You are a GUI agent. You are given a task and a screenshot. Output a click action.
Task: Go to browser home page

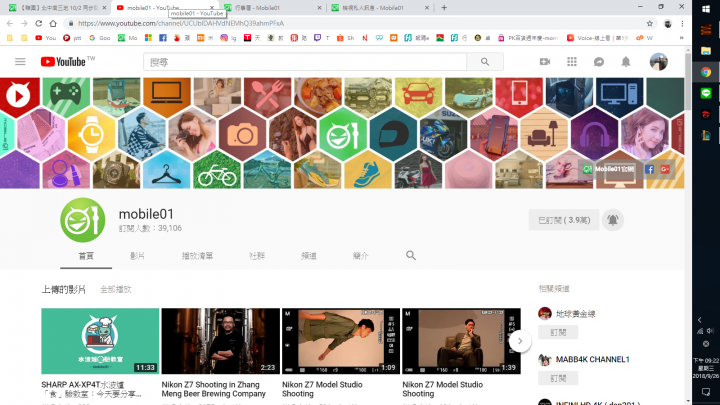[x=53, y=23]
